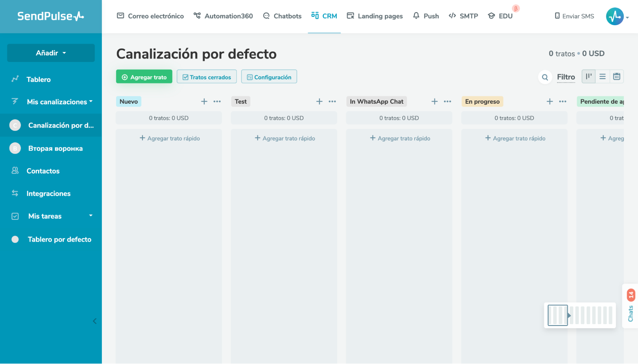Open En progreso column options menu
Image resolution: width=638 pixels, height=364 pixels.
pyautogui.click(x=563, y=101)
